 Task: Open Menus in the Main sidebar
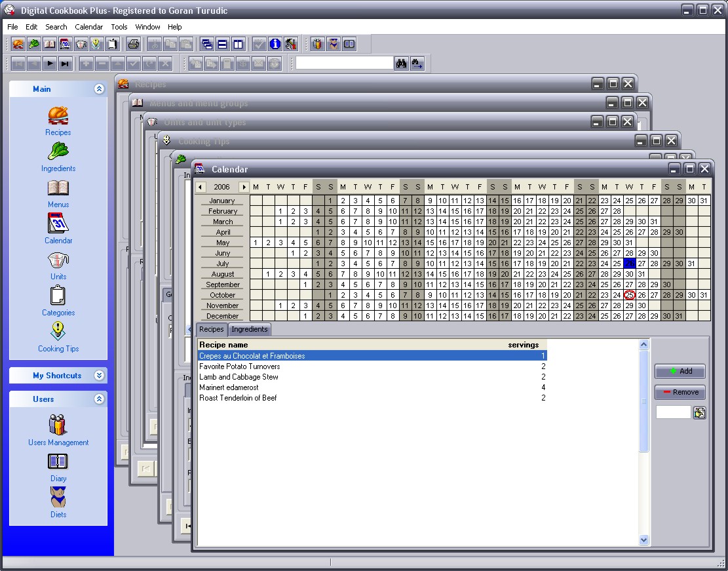58,193
